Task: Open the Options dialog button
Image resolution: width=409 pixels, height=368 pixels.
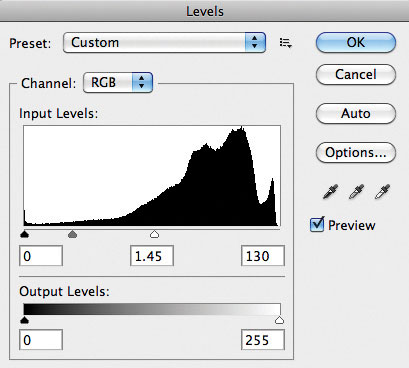Action: pyautogui.click(x=356, y=152)
